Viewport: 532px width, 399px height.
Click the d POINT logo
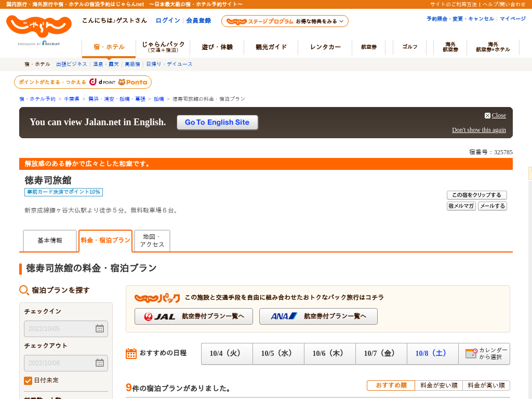pos(102,82)
